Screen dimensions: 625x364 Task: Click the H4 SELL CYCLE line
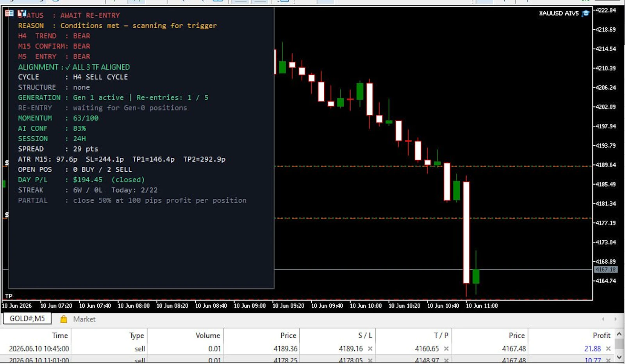pyautogui.click(x=73, y=77)
